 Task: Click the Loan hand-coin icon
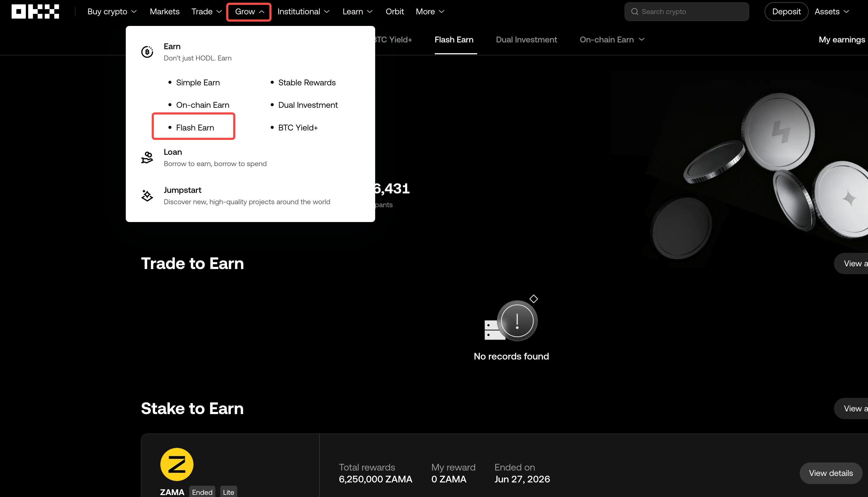[147, 158]
